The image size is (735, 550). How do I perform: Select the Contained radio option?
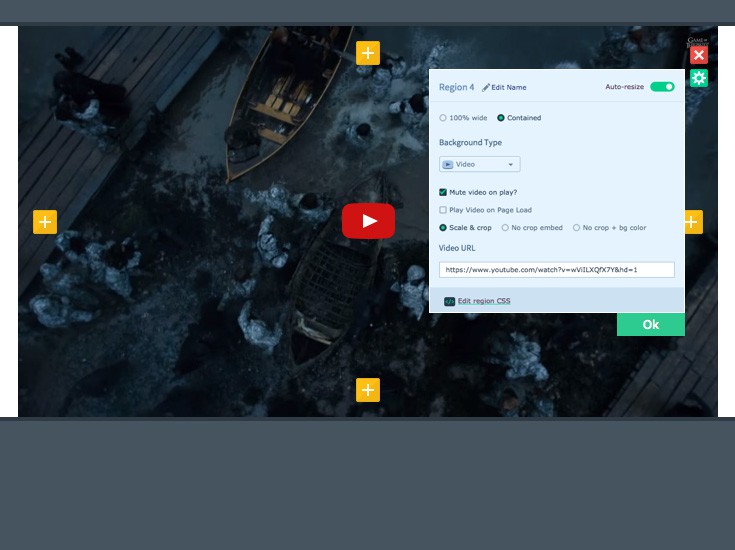click(501, 118)
